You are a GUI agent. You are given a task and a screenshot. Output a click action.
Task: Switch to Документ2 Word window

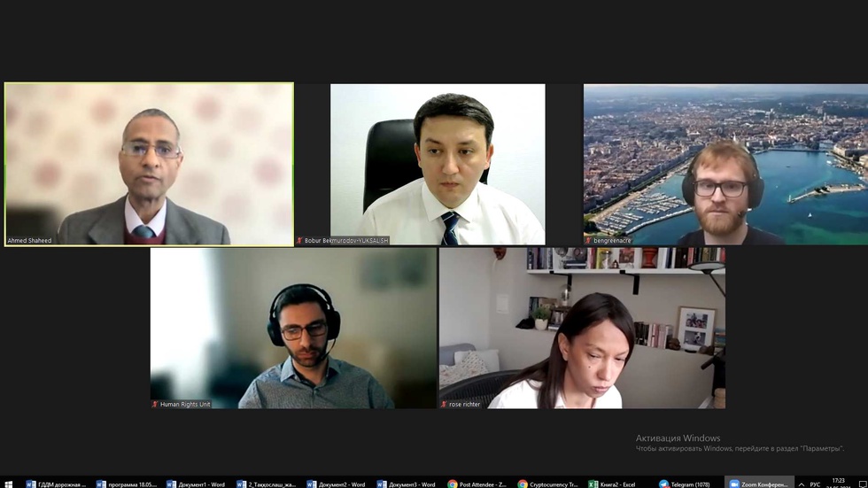337,484
